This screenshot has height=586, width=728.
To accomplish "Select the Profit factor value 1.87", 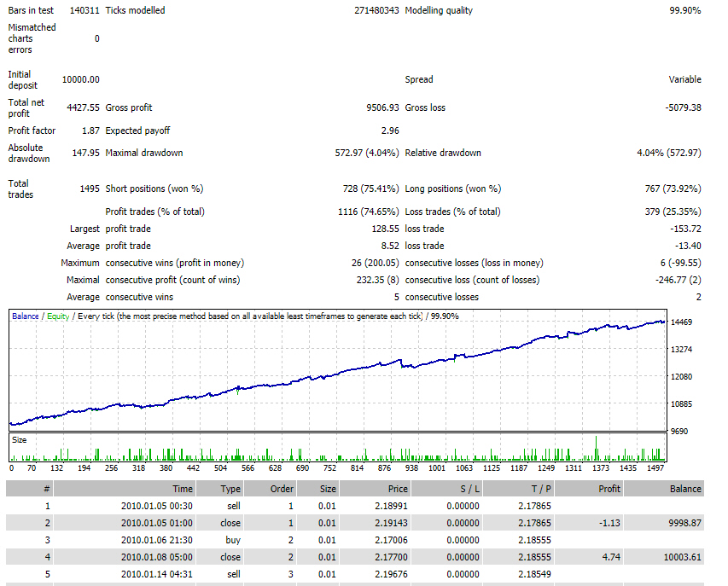I will 91,131.
